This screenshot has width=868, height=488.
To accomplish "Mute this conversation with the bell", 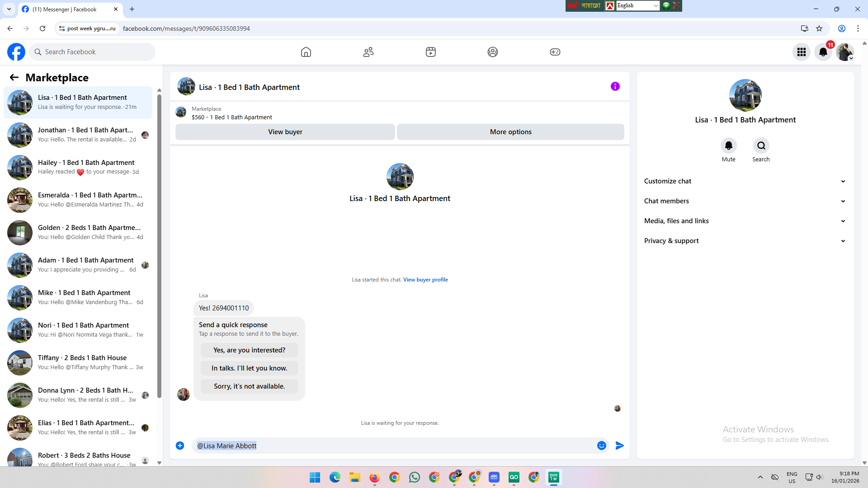I will click(x=728, y=145).
